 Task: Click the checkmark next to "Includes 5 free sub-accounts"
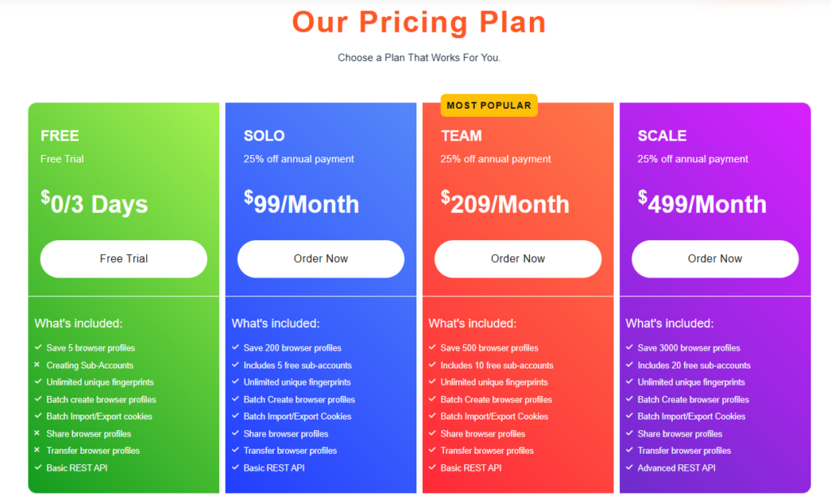click(x=235, y=364)
